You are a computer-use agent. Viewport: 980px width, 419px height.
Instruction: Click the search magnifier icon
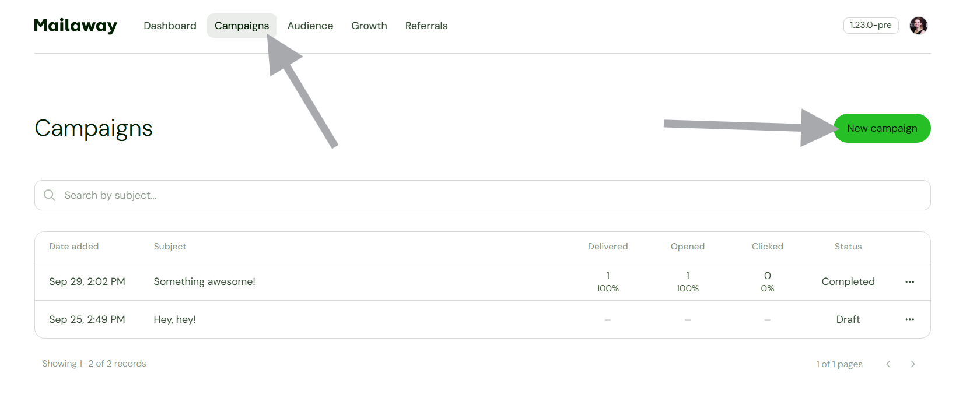[x=50, y=195]
